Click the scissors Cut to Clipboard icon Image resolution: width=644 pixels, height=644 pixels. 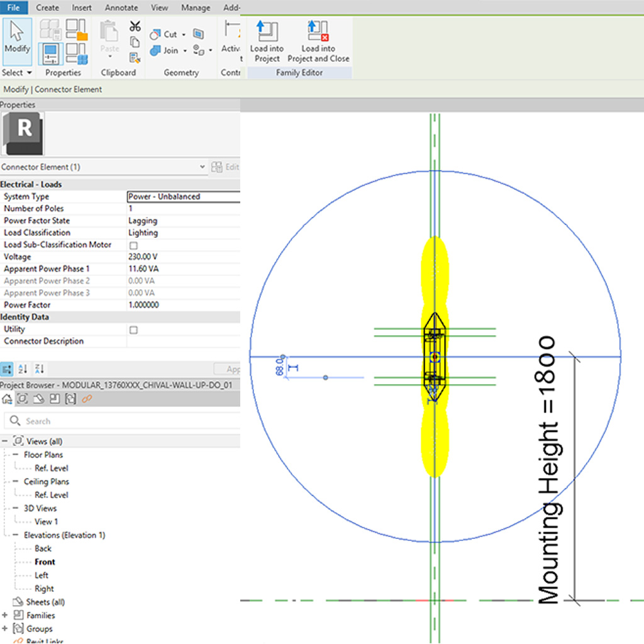point(135,26)
